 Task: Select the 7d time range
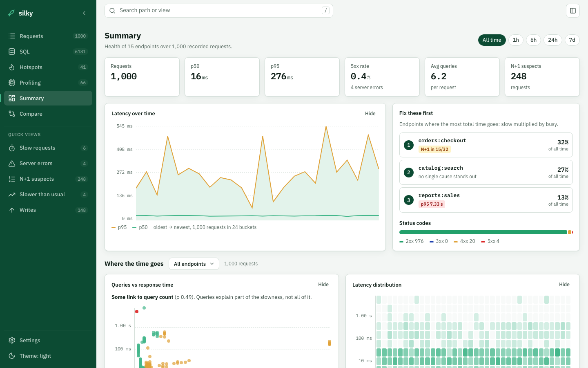click(x=572, y=40)
